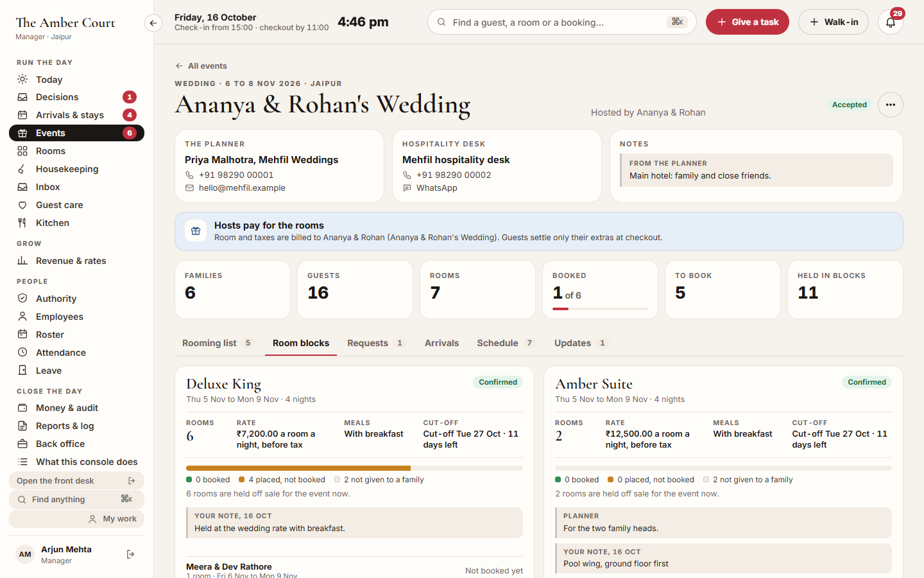Click the Give a task button

(748, 22)
